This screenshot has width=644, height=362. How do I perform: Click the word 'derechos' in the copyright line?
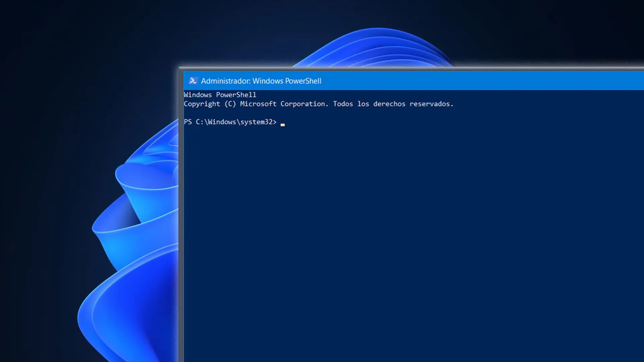[x=389, y=104]
